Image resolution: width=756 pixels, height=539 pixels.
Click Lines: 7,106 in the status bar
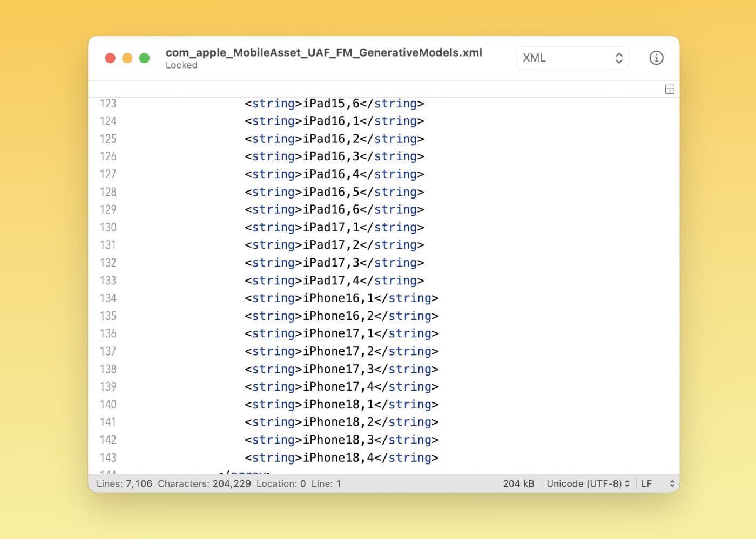pyautogui.click(x=124, y=483)
